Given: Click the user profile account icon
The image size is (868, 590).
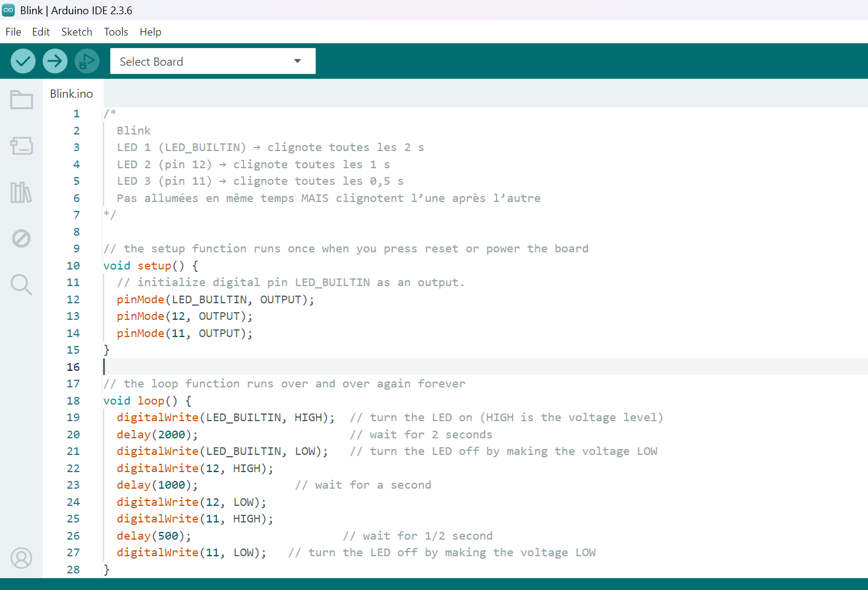Looking at the screenshot, I should pyautogui.click(x=21, y=558).
